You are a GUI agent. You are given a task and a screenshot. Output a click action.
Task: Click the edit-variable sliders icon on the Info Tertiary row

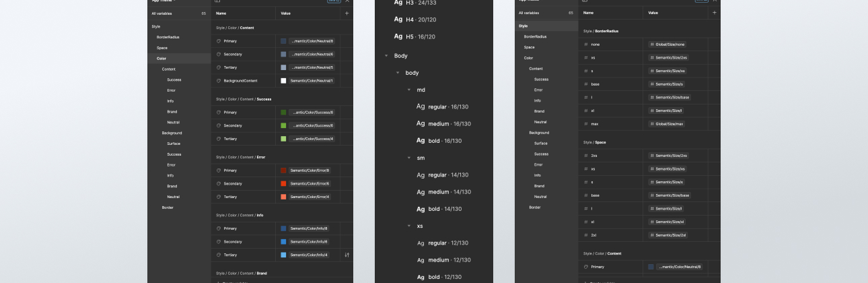pos(347,255)
